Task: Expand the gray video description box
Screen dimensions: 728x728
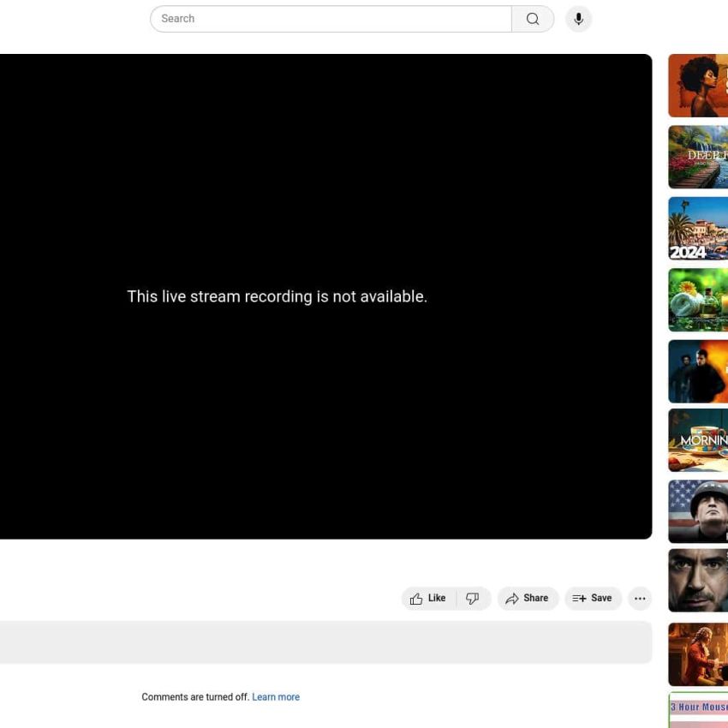Action: click(x=325, y=642)
